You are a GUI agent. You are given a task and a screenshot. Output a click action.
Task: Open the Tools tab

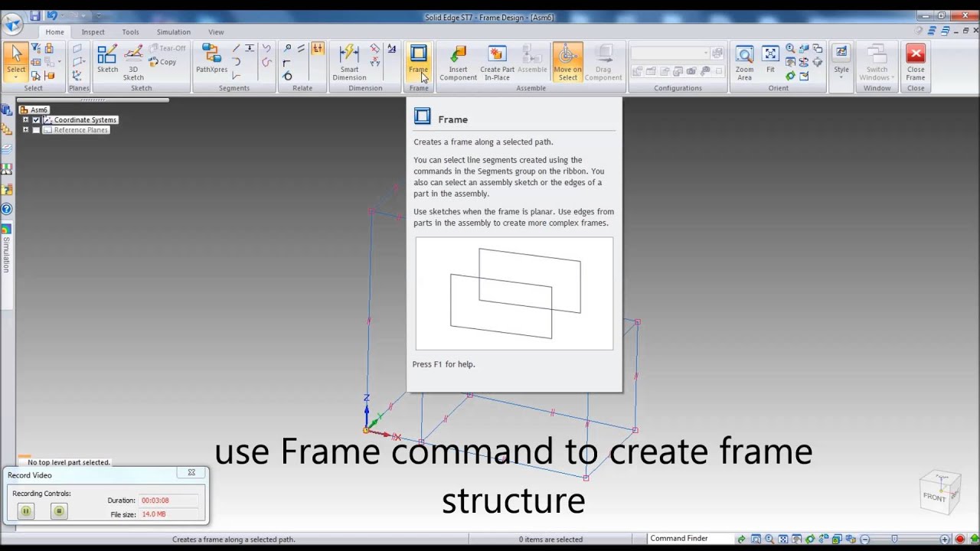pos(131,32)
